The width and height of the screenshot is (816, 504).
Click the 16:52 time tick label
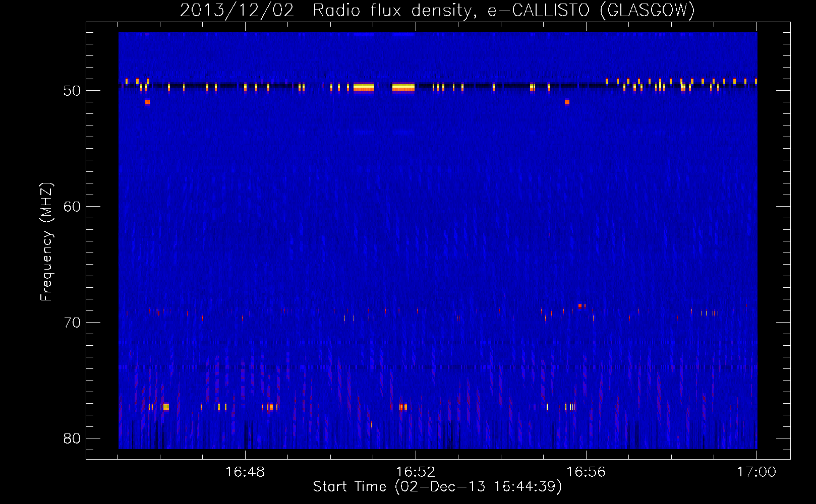click(416, 472)
